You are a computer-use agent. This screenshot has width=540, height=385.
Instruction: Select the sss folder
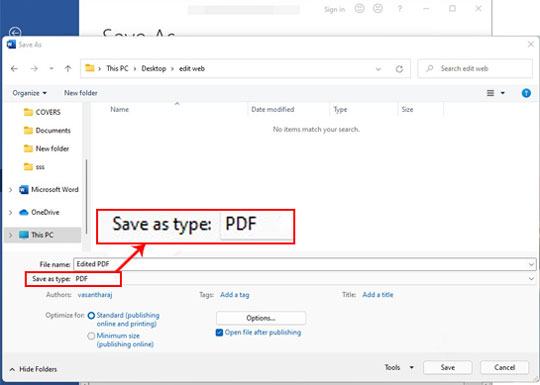pyautogui.click(x=34, y=167)
